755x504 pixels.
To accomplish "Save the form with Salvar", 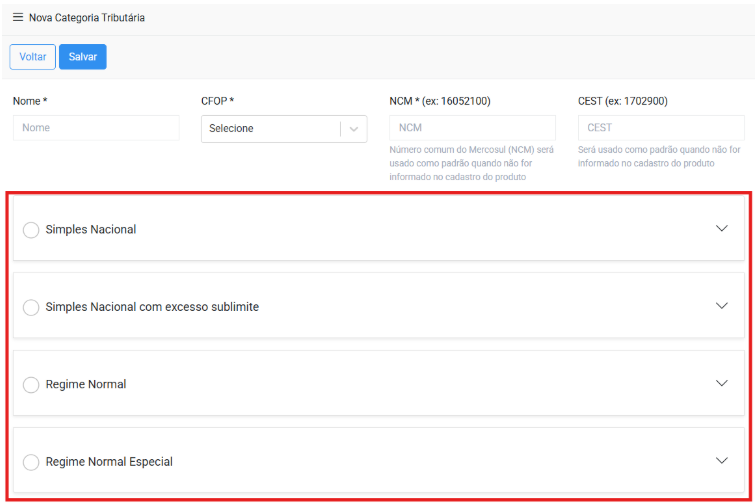I will [x=83, y=57].
